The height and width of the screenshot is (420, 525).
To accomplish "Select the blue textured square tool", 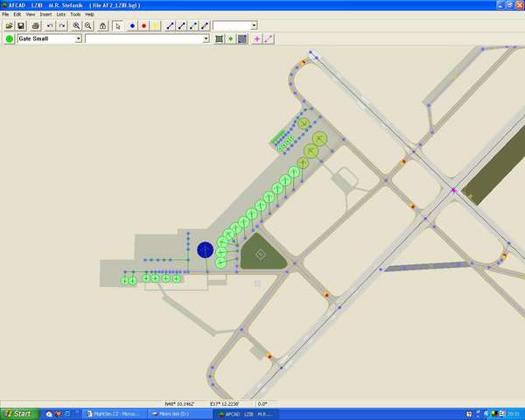I will point(242,38).
